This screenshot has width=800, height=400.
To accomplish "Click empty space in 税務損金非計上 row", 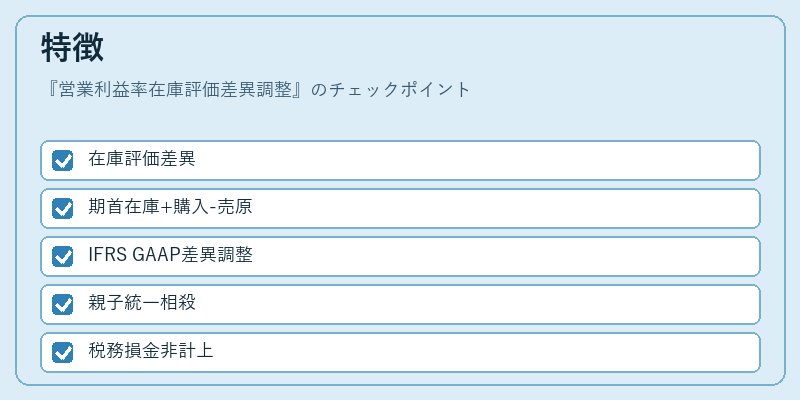I will 485,353.
